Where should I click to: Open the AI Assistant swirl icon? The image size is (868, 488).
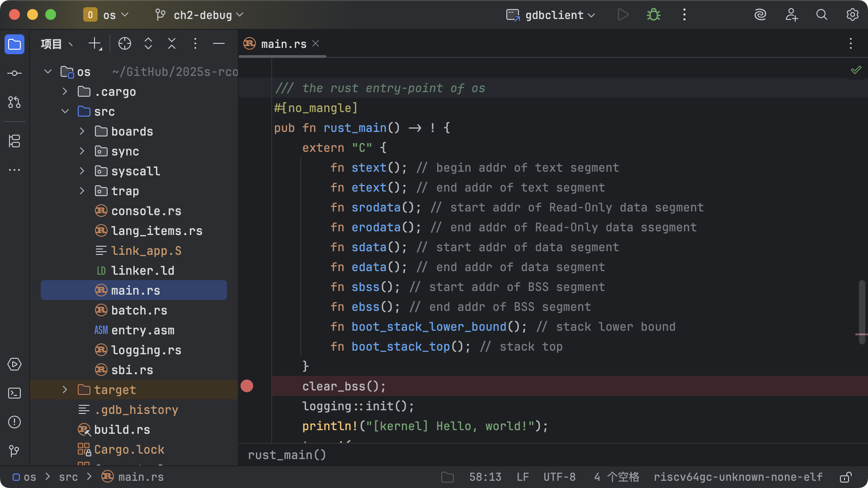760,15
